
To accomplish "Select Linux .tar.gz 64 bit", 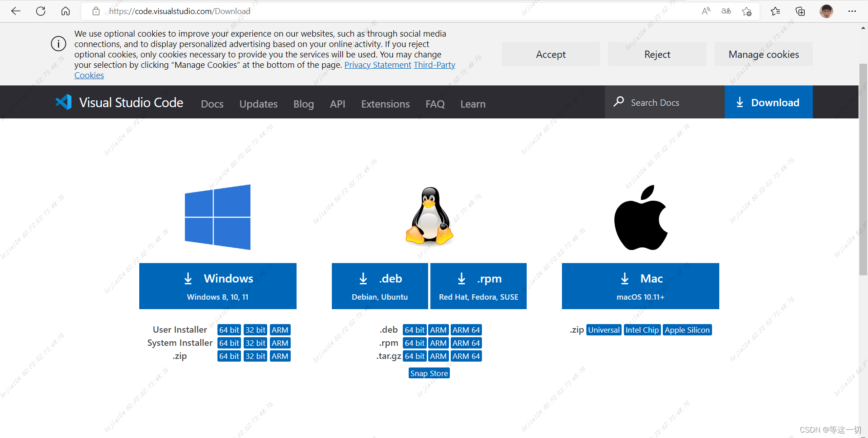I will point(415,356).
